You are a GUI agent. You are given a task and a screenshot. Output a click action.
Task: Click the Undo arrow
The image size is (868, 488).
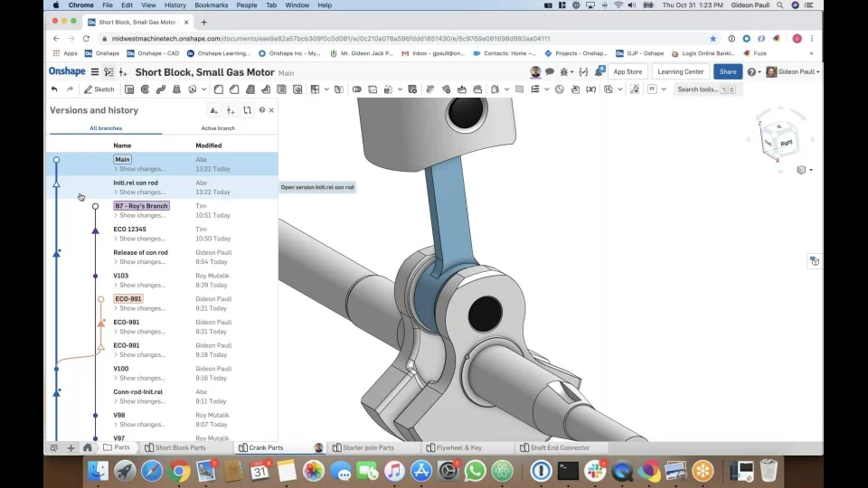click(x=54, y=89)
